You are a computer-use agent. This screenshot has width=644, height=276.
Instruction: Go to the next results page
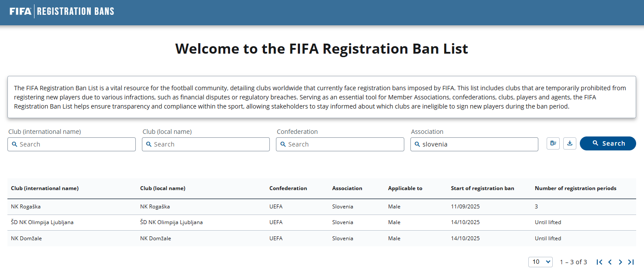click(x=620, y=262)
